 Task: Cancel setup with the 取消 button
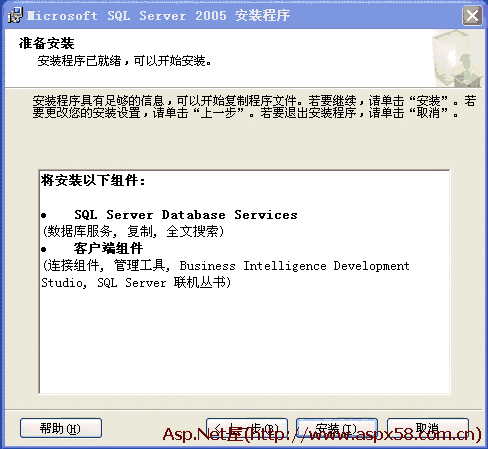[428, 428]
